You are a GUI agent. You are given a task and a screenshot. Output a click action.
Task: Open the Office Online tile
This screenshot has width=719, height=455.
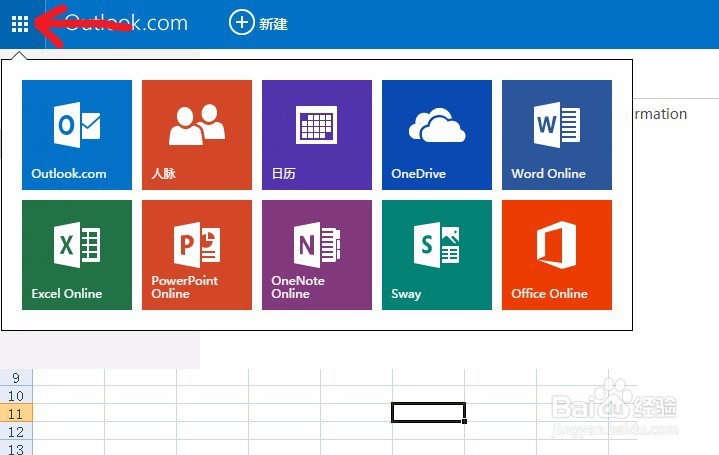(557, 255)
